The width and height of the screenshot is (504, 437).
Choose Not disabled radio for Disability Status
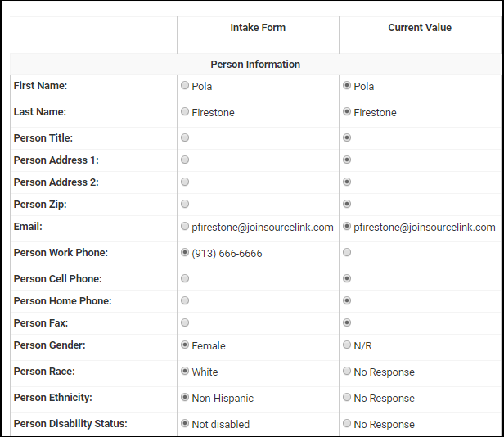point(185,423)
